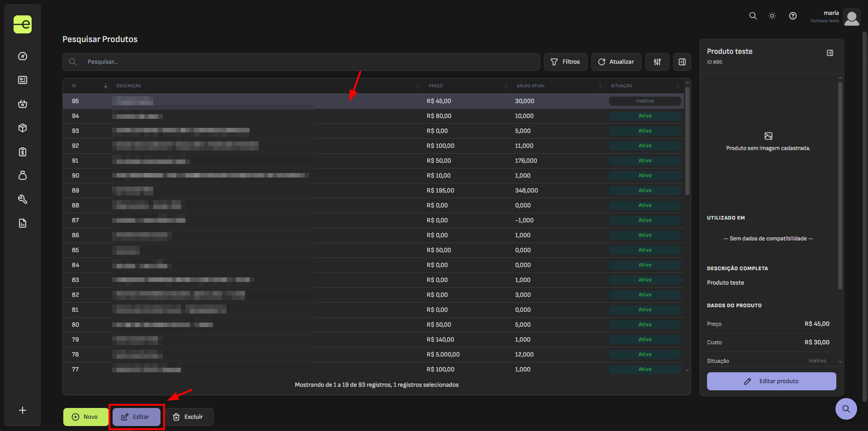This screenshot has height=431, width=868.
Task: Toggle light/dark theme sun icon
Action: tap(772, 16)
